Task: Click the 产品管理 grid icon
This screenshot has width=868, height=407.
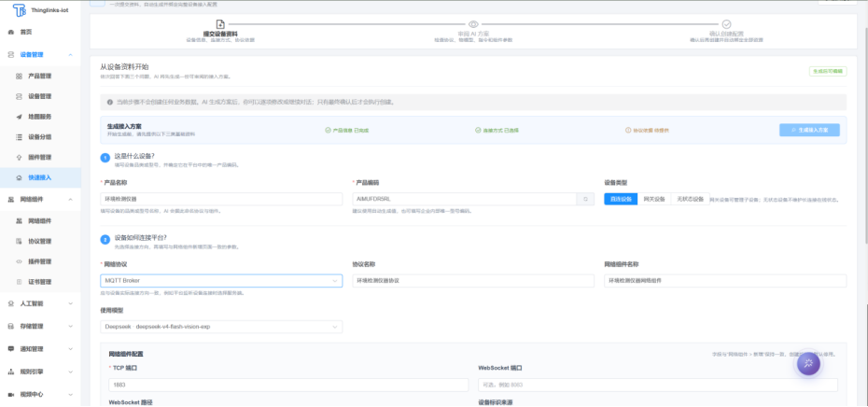Action: point(19,76)
